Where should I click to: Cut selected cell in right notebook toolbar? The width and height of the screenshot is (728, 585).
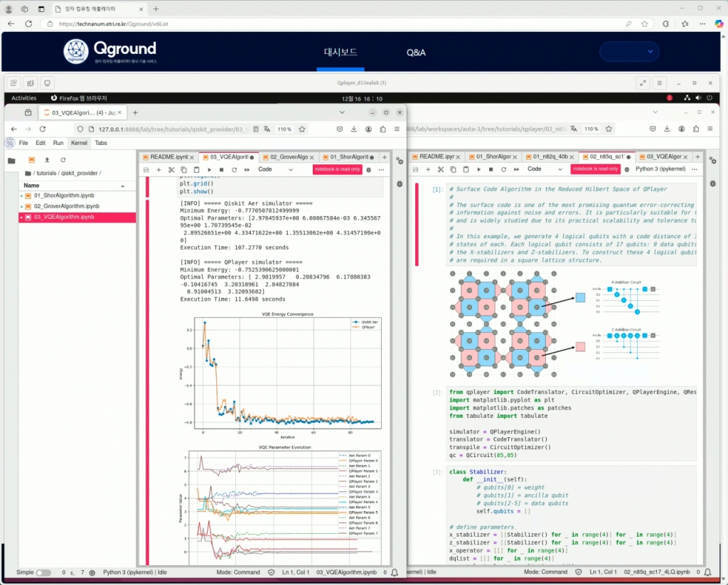pyautogui.click(x=441, y=169)
